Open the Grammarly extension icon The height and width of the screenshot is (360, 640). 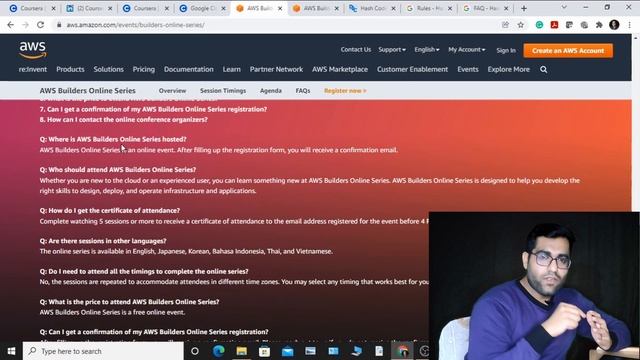pos(539,25)
